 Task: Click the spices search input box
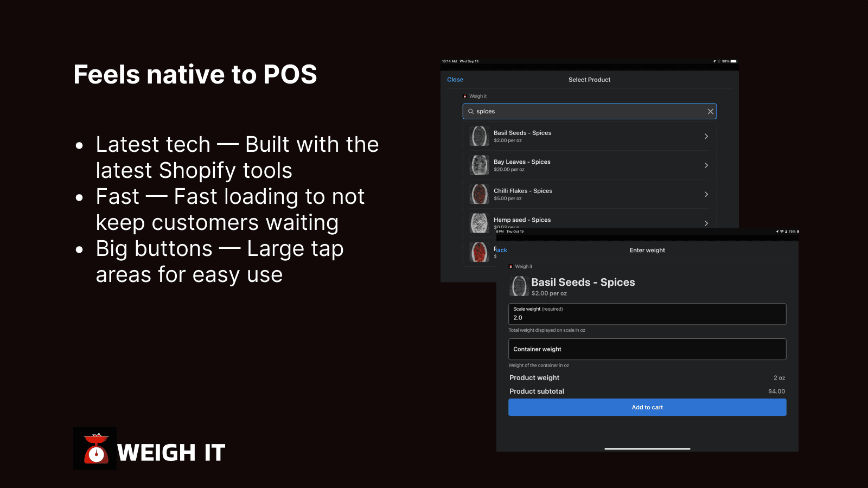589,112
